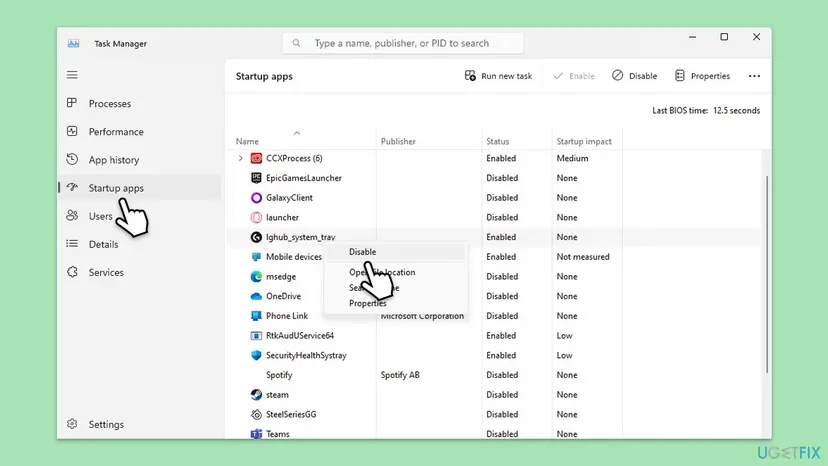Click the Services puzzle icon
Screen dimensions: 828x466
[72, 272]
